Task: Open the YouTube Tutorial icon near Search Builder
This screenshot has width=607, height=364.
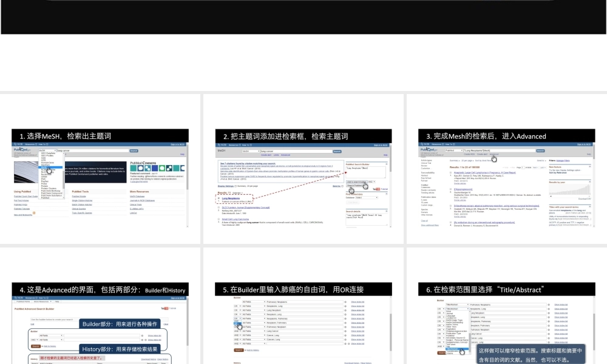Action: click(378, 189)
